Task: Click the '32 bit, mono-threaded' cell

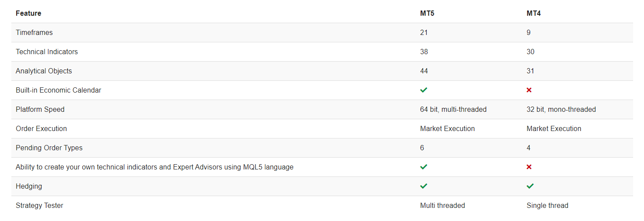Action: (561, 109)
